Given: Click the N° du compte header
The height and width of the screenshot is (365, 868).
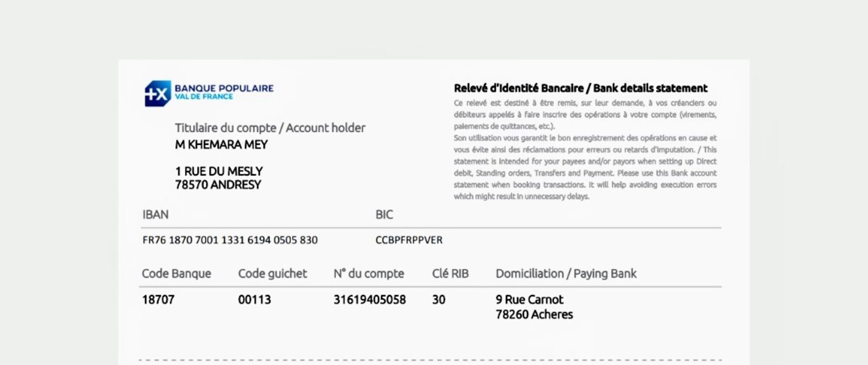Looking at the screenshot, I should tap(368, 274).
